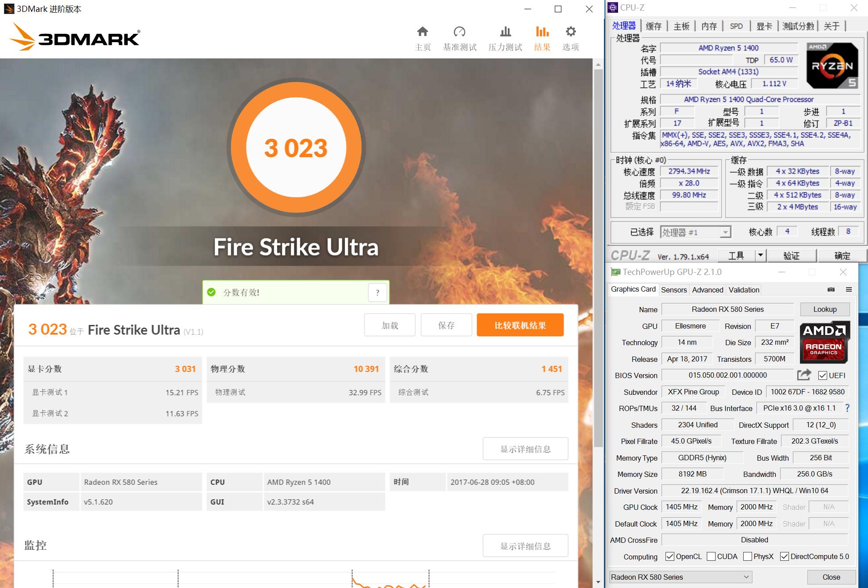Image resolution: width=868 pixels, height=588 pixels.
Task: Click the GPU-Z BIOS Version field
Action: coord(727,375)
